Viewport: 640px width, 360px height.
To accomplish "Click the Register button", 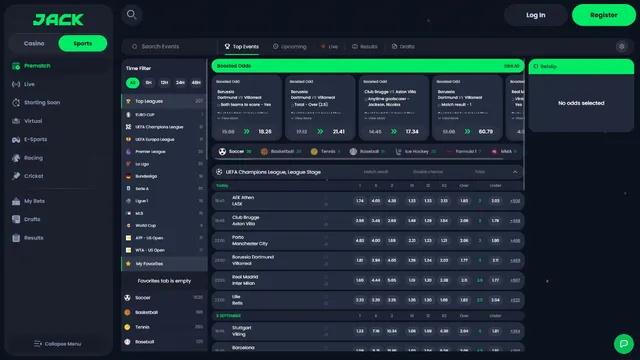I will (x=604, y=15).
